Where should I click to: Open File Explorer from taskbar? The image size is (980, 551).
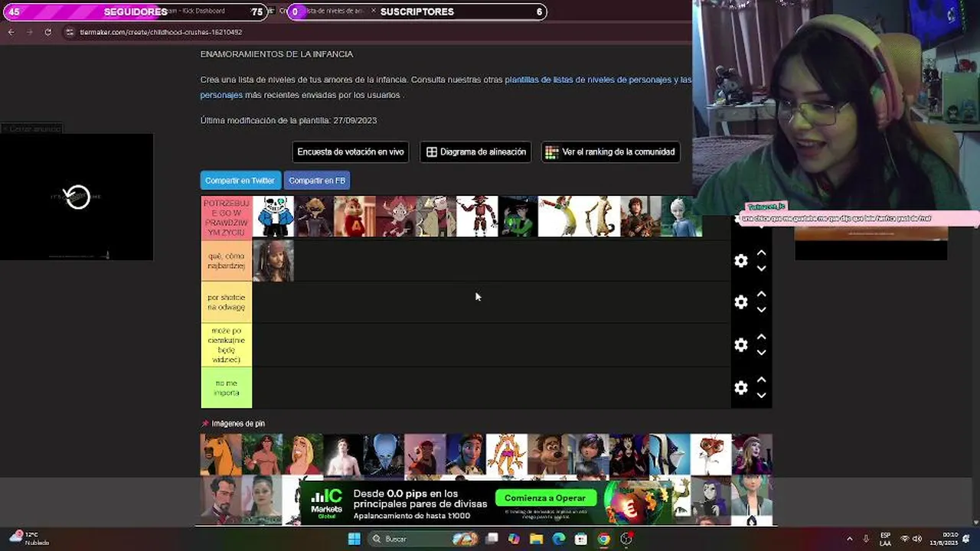click(537, 539)
